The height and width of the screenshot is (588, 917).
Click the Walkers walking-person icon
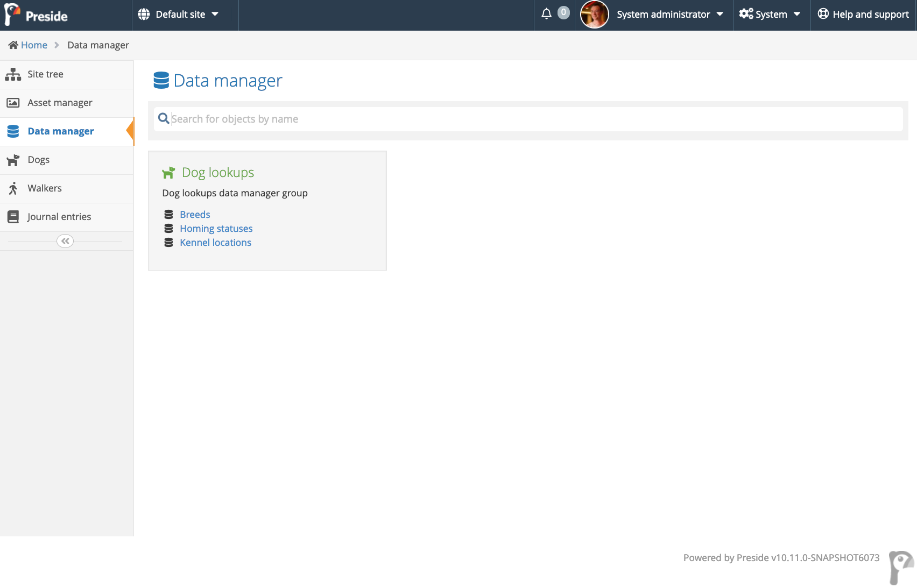point(13,188)
